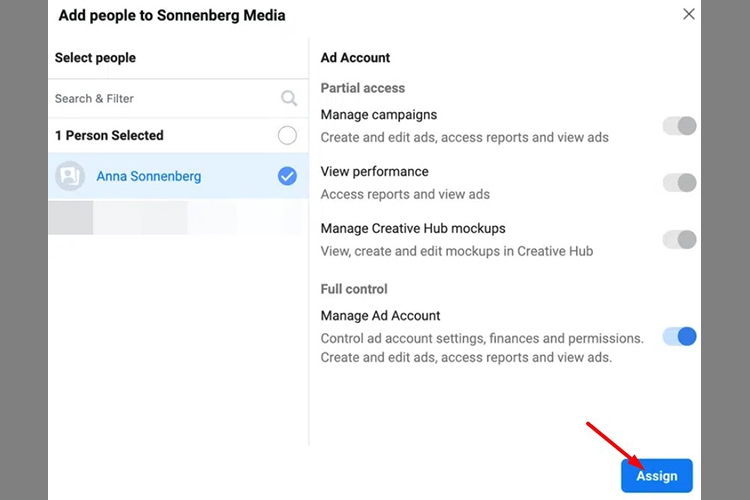Click the View performance label

pyautogui.click(x=375, y=172)
